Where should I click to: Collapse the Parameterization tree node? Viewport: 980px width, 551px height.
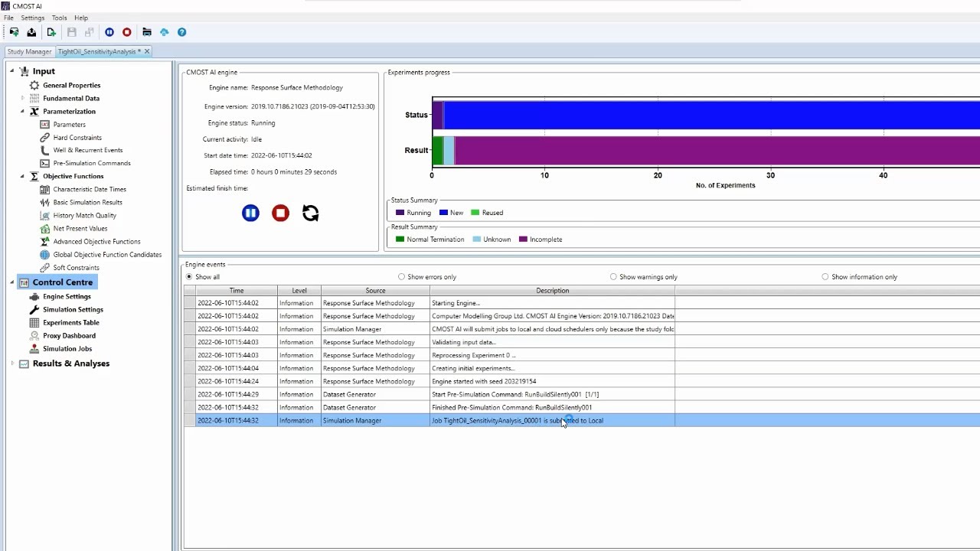coord(22,112)
